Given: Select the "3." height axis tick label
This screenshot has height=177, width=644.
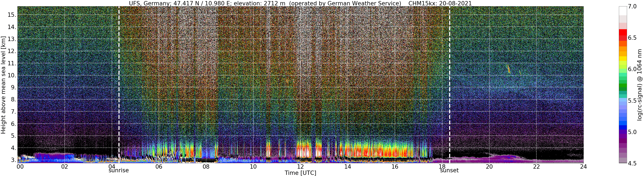Looking at the screenshot, I should coord(13,160).
